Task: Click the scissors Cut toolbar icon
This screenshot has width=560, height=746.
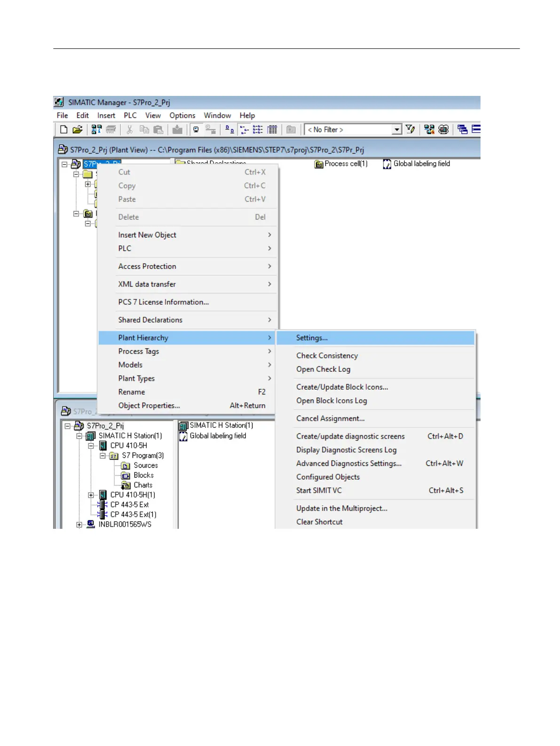Action: pos(130,129)
